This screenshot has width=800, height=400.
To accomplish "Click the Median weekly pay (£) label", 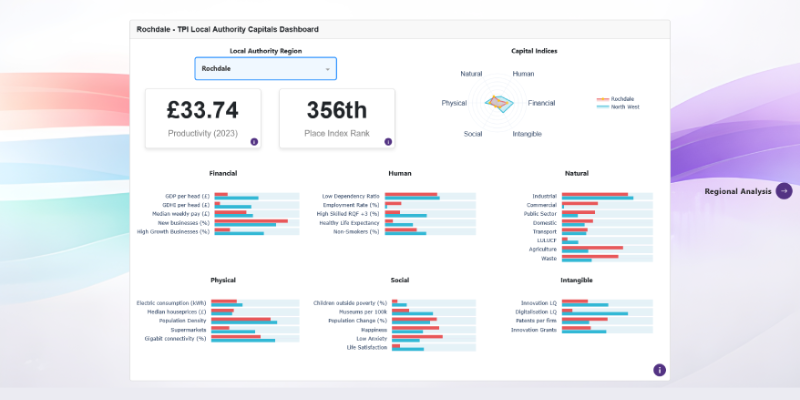I will [x=181, y=214].
